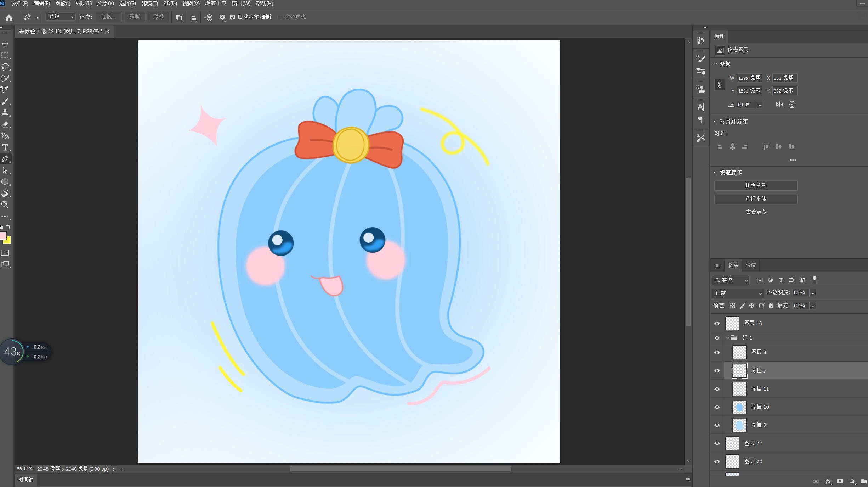Open the 文件(F) menu

(20, 4)
